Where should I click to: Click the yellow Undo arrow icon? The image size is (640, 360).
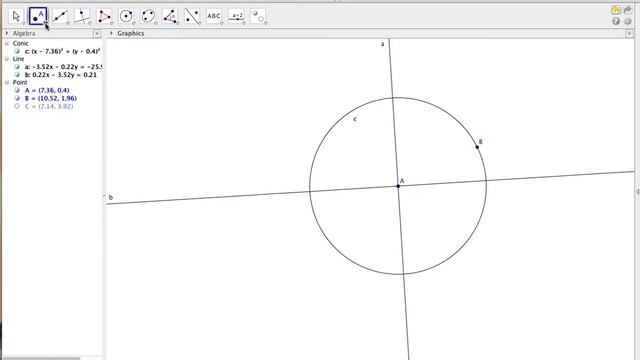[616, 10]
